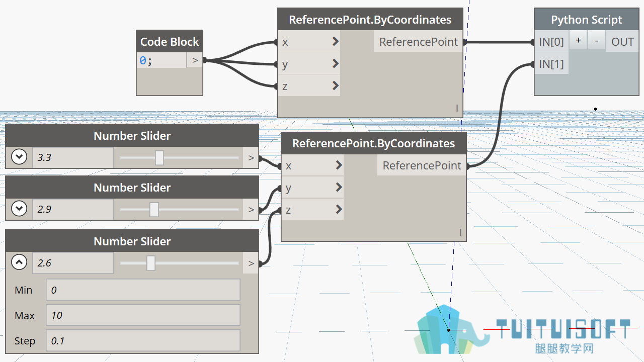Click lacing indicator on lower ReferencePoint node
This screenshot has height=362, width=644.
460,232
